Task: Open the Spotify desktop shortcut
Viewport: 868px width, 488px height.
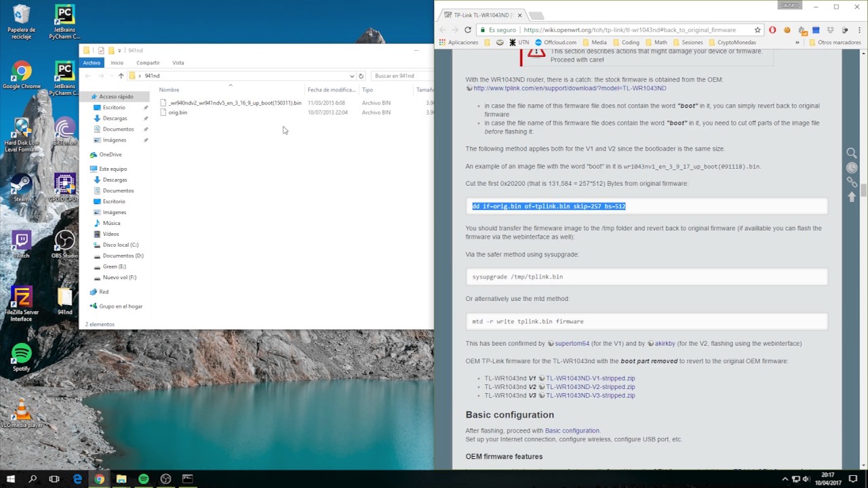Action: click(x=22, y=357)
